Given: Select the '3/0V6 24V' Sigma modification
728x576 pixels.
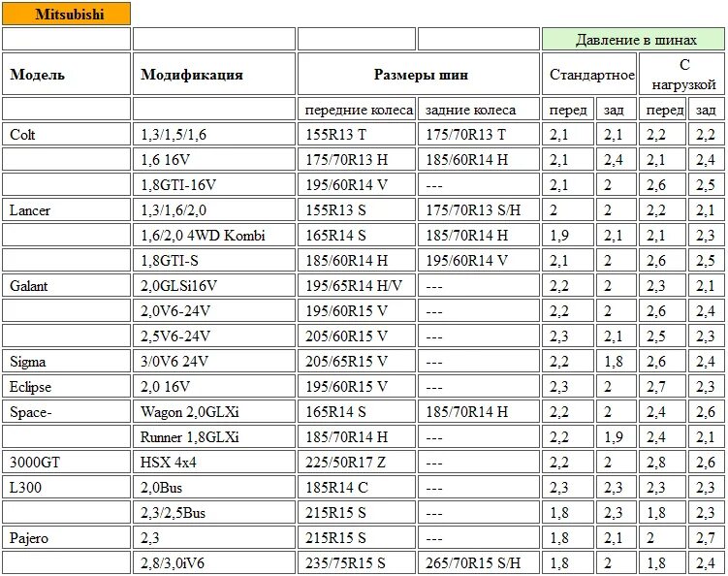Looking at the screenshot, I should point(214,361).
